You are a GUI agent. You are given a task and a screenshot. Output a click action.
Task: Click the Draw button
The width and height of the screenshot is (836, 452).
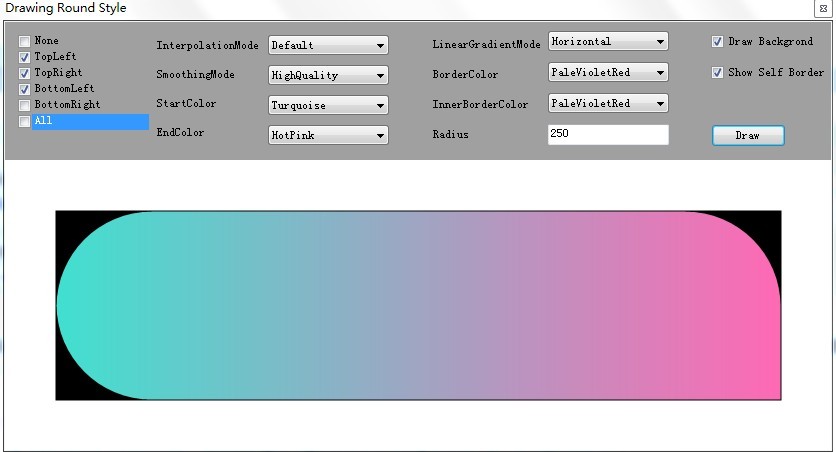[748, 135]
